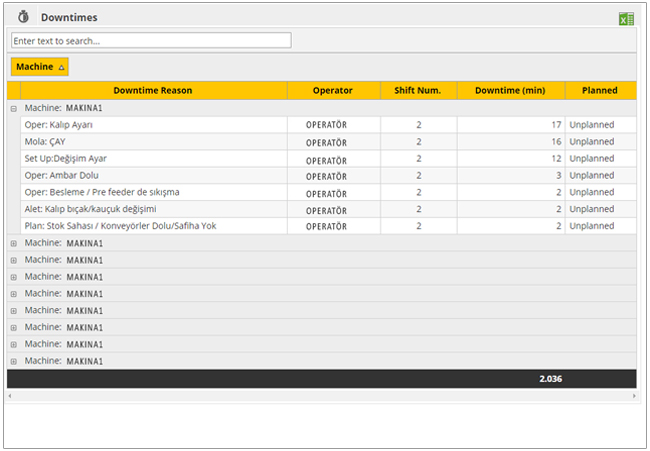
Task: Sort by the Downtime Reason column header
Action: [x=152, y=90]
